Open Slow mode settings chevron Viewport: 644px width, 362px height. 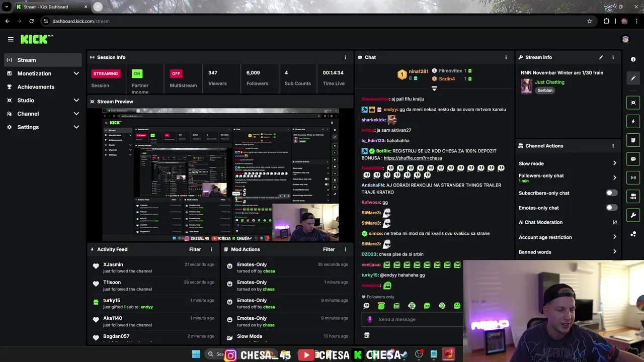pyautogui.click(x=614, y=163)
